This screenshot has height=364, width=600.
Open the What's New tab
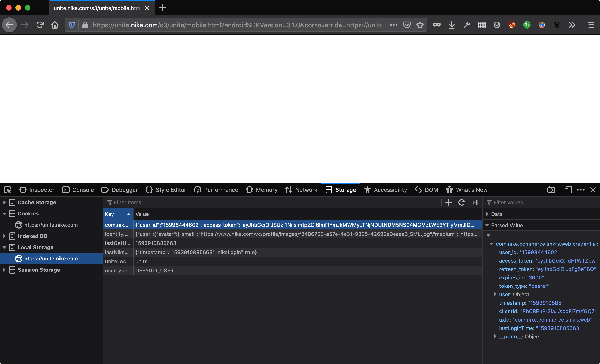(467, 190)
